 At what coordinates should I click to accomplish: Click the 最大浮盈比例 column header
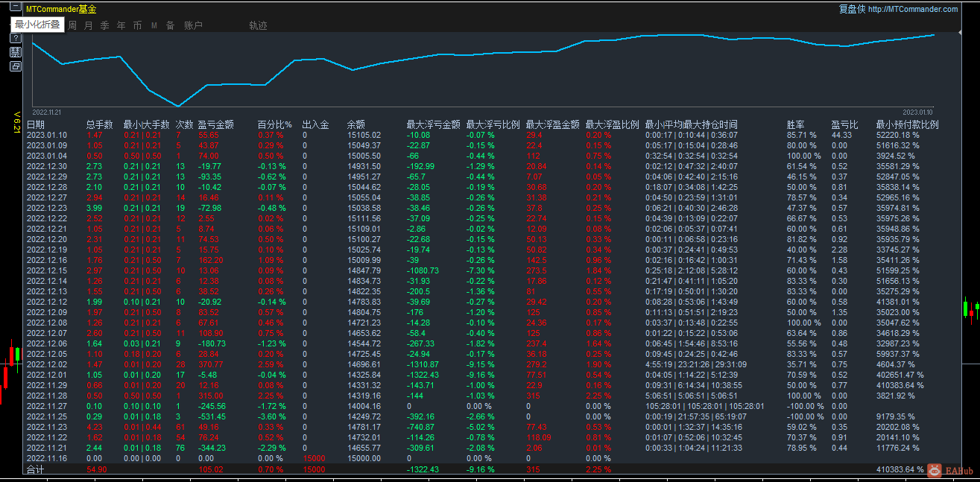[612, 124]
